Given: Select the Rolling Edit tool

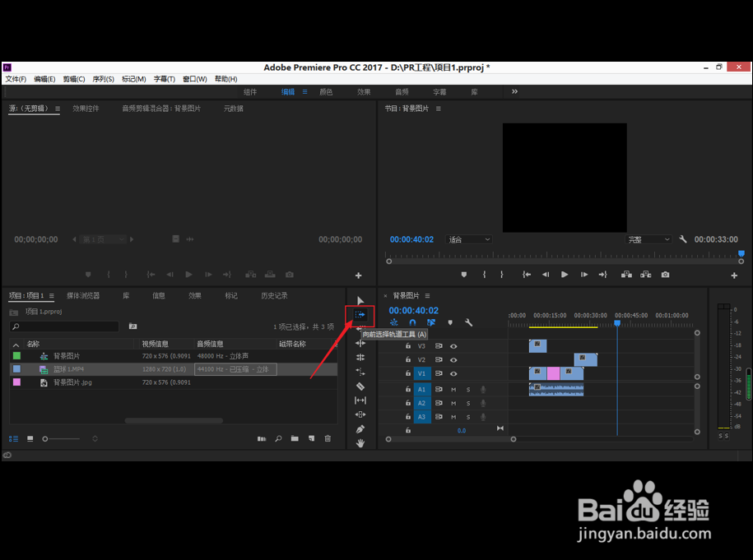Looking at the screenshot, I should point(360,358).
